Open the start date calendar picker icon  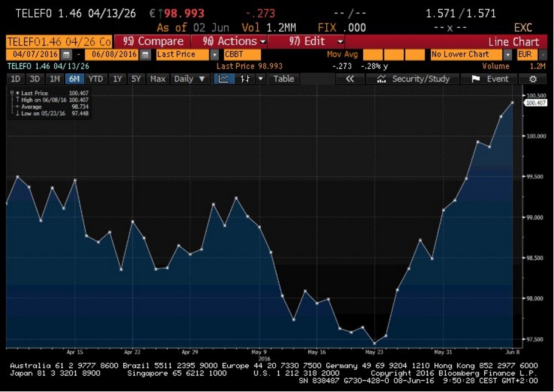coord(66,55)
